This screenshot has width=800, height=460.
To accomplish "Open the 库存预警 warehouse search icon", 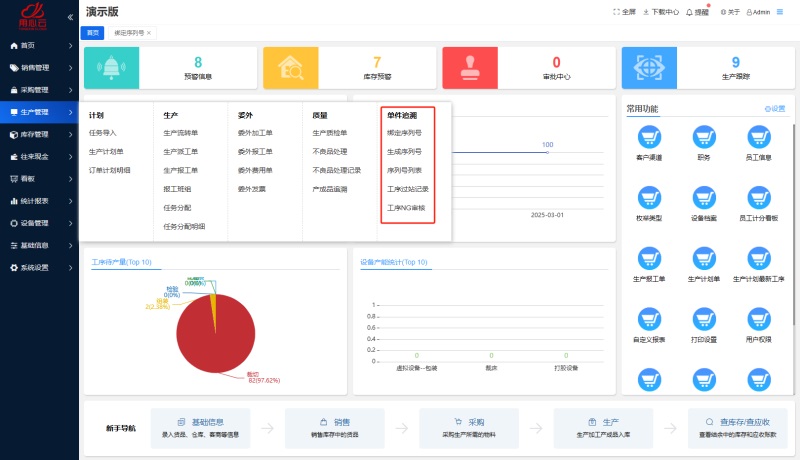I will (x=291, y=68).
